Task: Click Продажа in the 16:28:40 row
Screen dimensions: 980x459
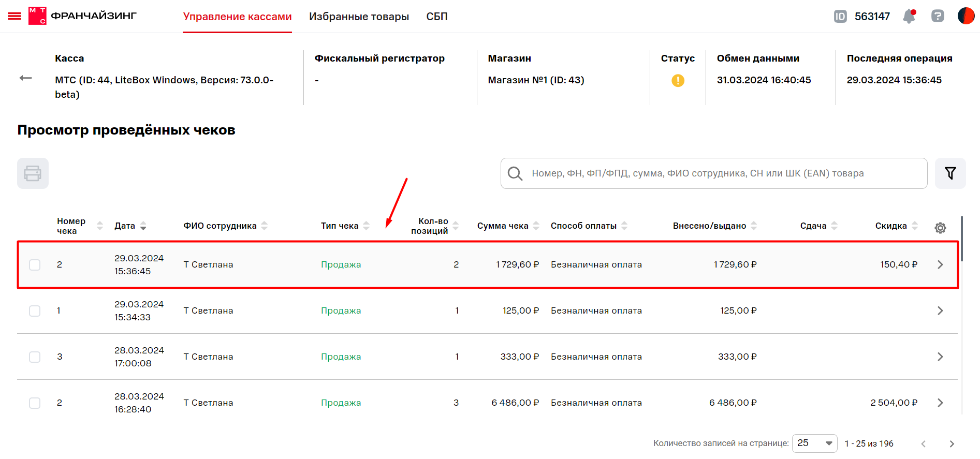Action: coord(341,403)
